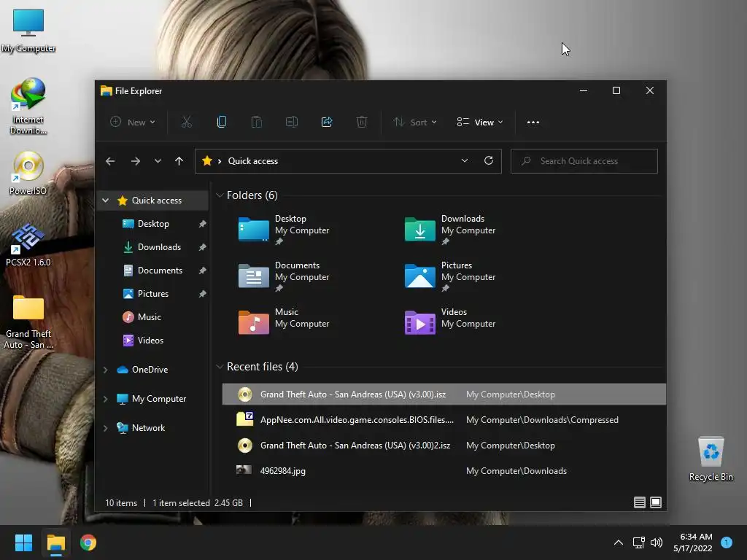The height and width of the screenshot is (560, 747).
Task: Select My Computer desktop icon
Action: 28,31
